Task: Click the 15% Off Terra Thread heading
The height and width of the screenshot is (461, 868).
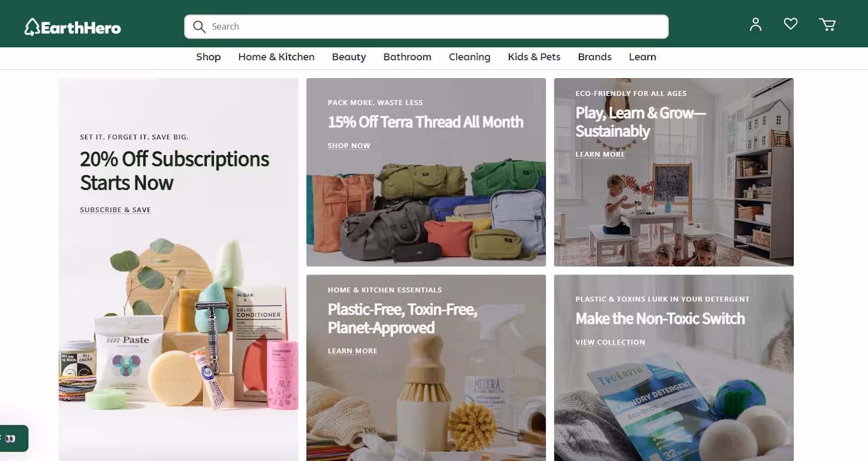Action: point(425,122)
